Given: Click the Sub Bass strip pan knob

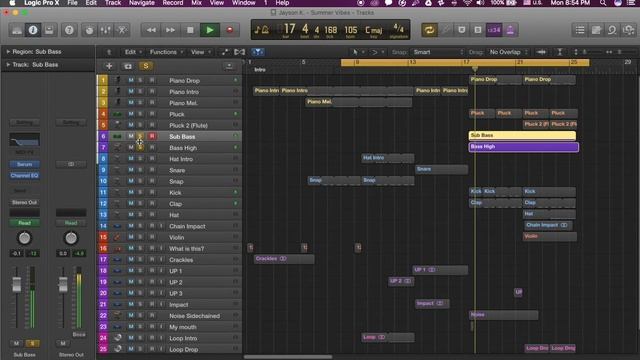Looking at the screenshot, I should click(x=24, y=238).
